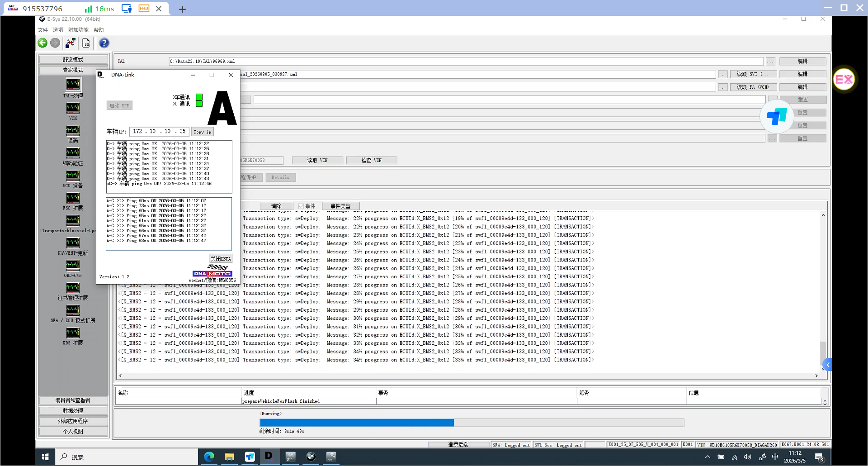Screen dimensions: 868x466
Task: Expand the 舒适模式 sidebar section
Action: coord(73,60)
